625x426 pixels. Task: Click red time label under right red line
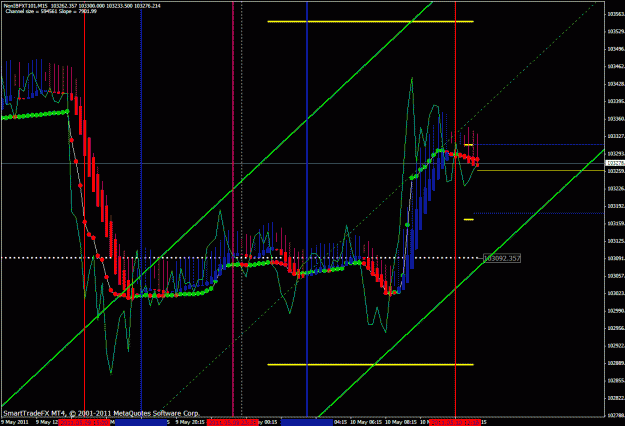point(455,422)
